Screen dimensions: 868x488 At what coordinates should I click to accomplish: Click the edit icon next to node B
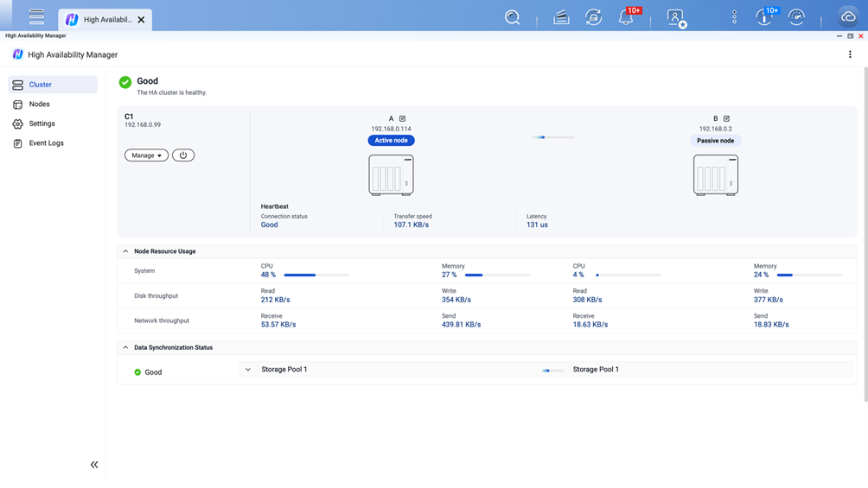[x=726, y=118]
